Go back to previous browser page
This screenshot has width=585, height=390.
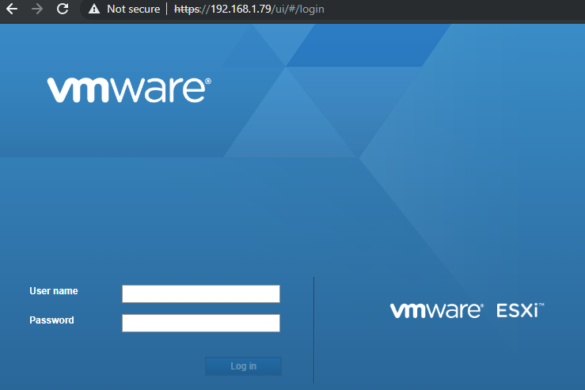pos(12,9)
